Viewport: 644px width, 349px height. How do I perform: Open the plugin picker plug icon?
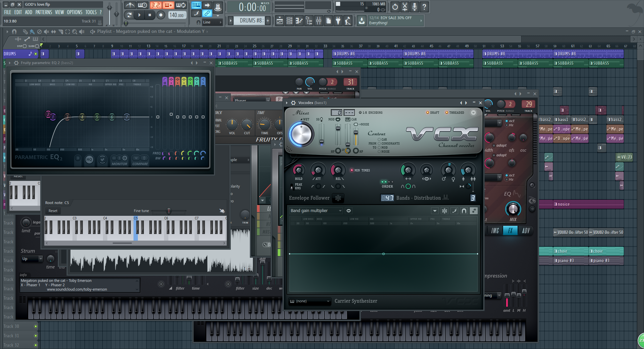coord(338,21)
